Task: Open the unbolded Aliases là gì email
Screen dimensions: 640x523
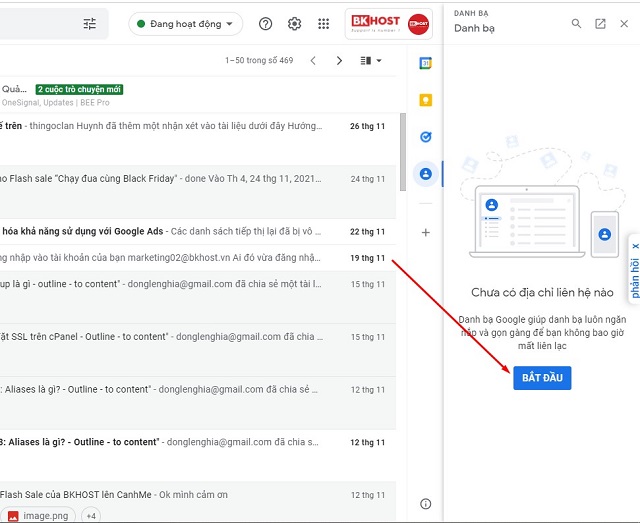Action: tap(198, 403)
